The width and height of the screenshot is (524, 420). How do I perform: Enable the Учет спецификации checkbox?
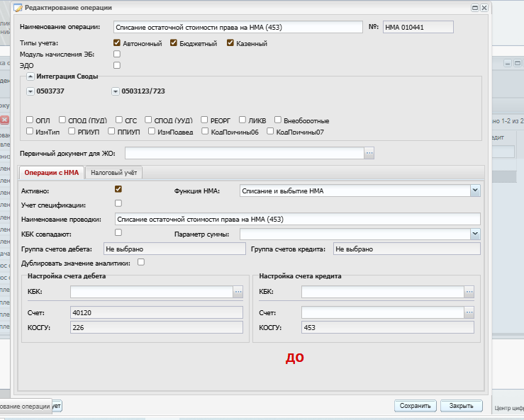pos(118,203)
